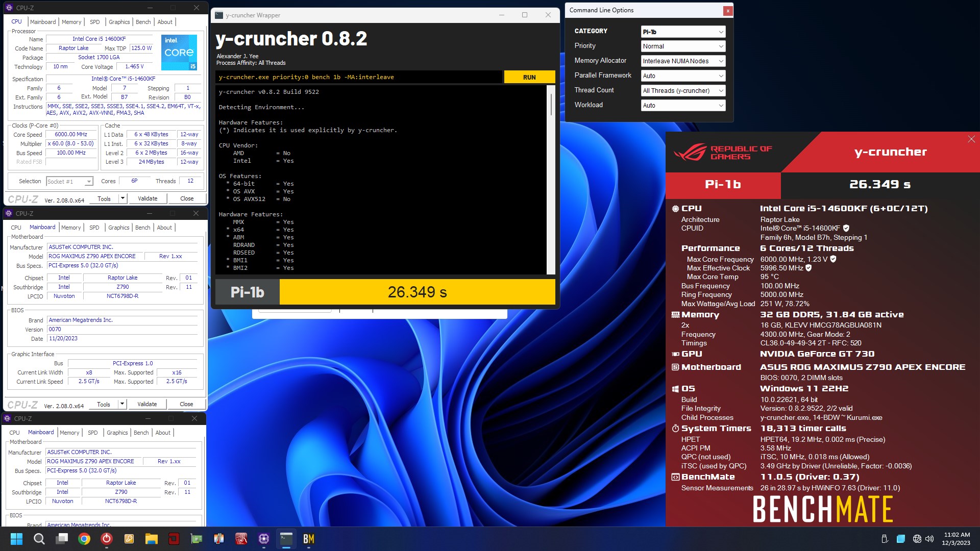The height and width of the screenshot is (551, 980).
Task: Click the shield beside Max Effective Clock
Action: (808, 268)
